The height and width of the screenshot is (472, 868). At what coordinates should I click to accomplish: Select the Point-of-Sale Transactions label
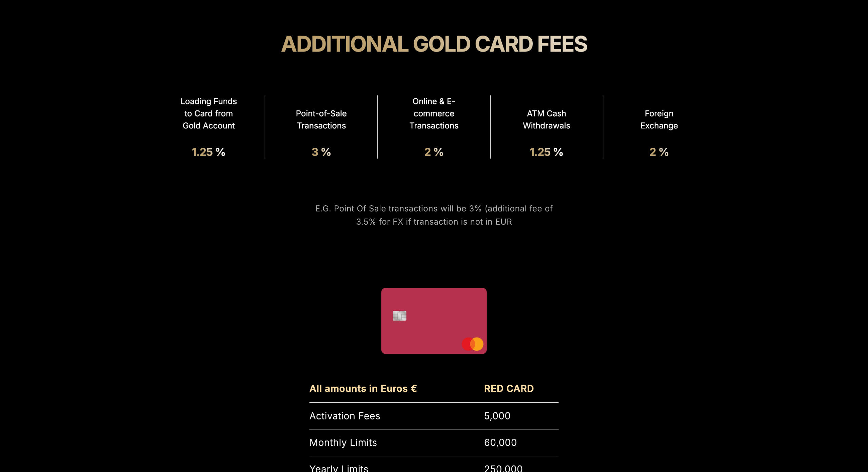click(321, 120)
